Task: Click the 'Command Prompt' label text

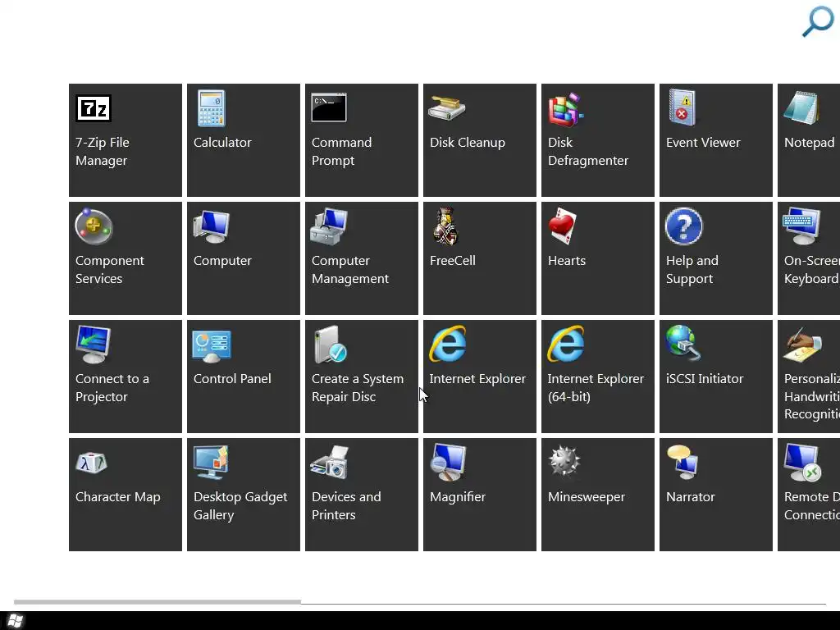Action: [x=341, y=152]
